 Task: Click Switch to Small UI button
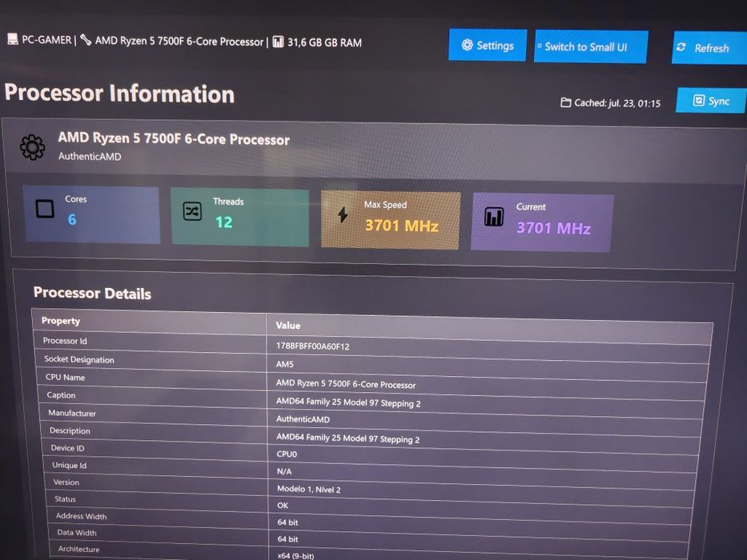591,46
